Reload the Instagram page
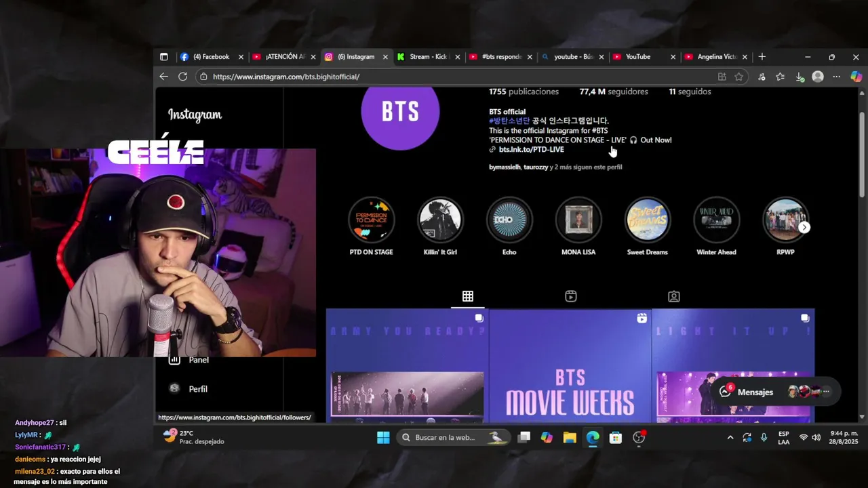Image resolution: width=868 pixels, height=488 pixels. [x=182, y=77]
